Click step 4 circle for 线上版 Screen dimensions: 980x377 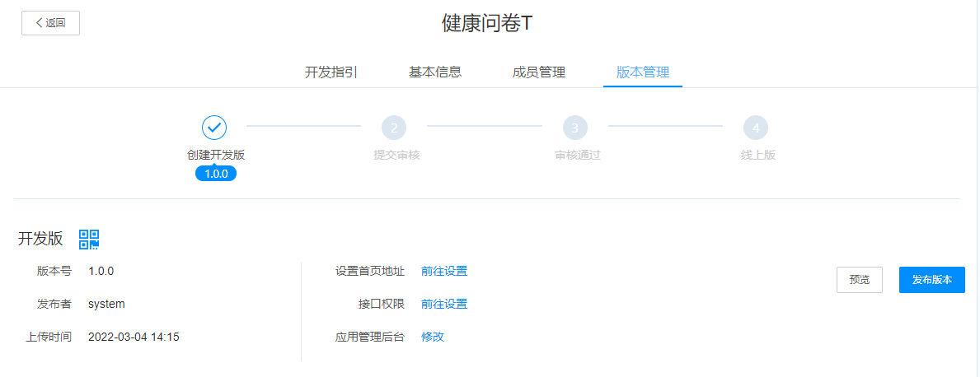tap(756, 128)
